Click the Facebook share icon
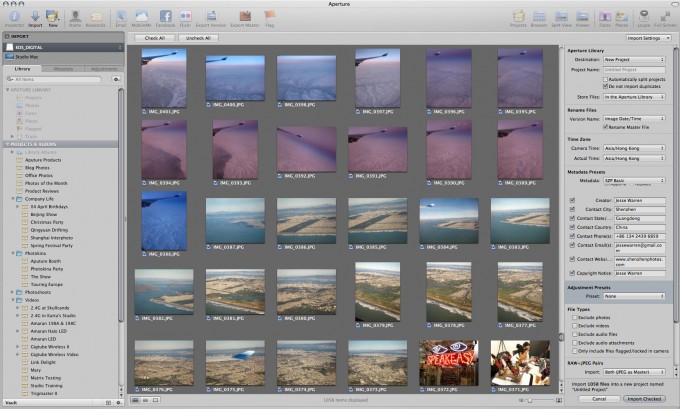This screenshot has width=680, height=409. [166, 17]
